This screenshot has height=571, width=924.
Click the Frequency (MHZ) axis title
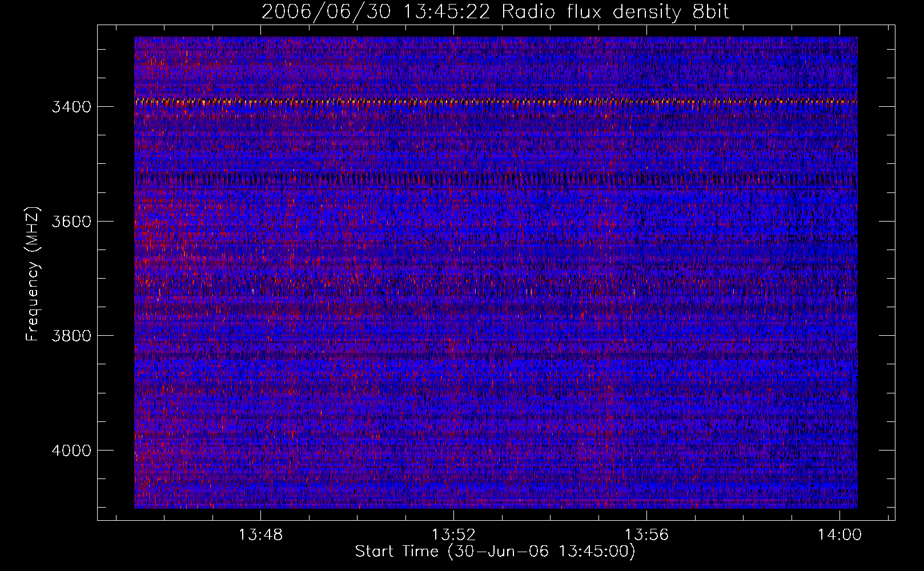coord(33,274)
